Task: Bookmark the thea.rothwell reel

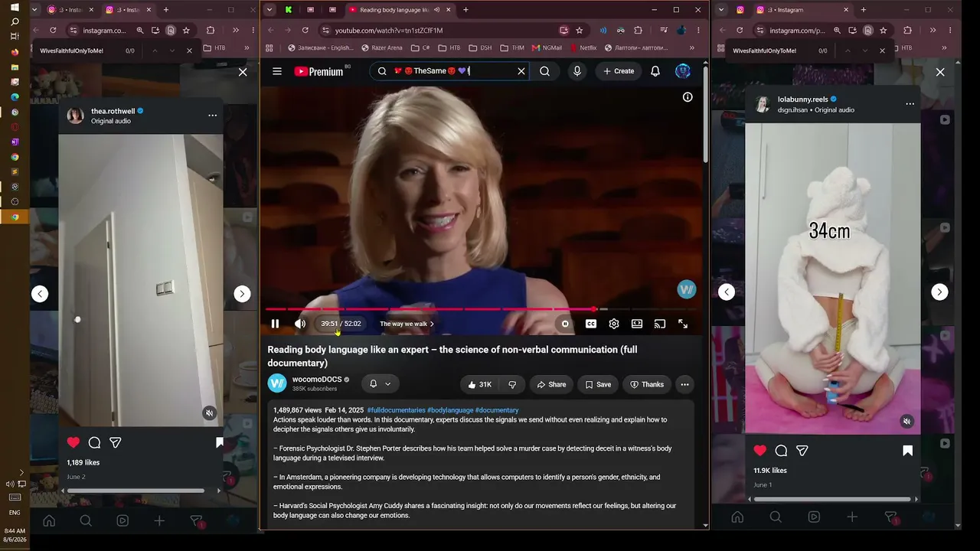Action: click(x=220, y=442)
